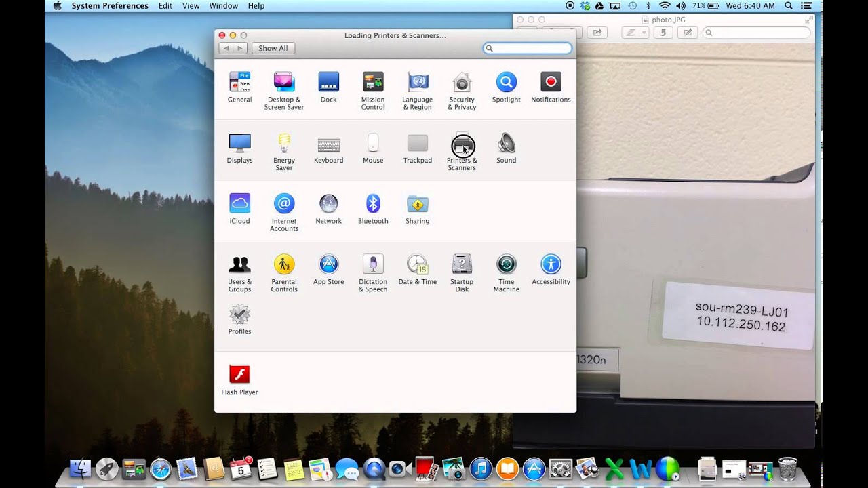Open Date & Time preferences
Image resolution: width=868 pixels, height=488 pixels.
(x=417, y=270)
